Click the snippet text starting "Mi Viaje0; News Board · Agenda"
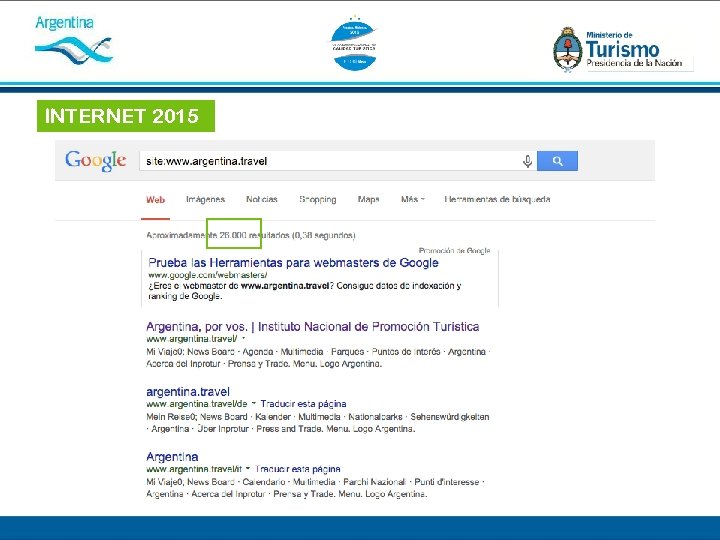720x540 pixels. point(318,358)
